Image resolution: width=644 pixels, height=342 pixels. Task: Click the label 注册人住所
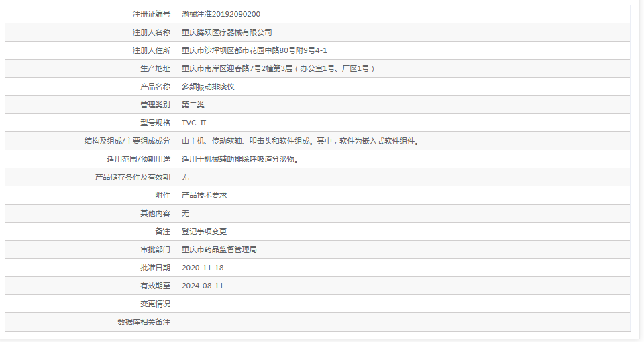[151, 50]
